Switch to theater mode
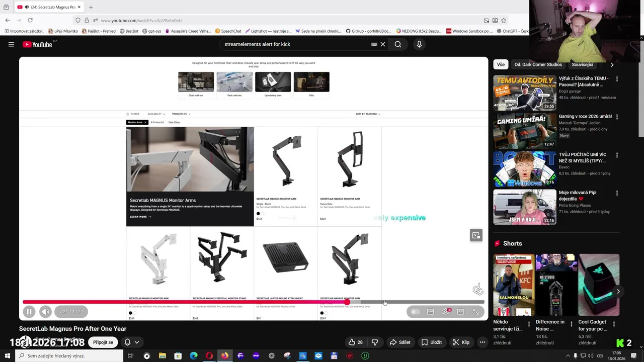Image resolution: width=644 pixels, height=362 pixels. [460, 312]
